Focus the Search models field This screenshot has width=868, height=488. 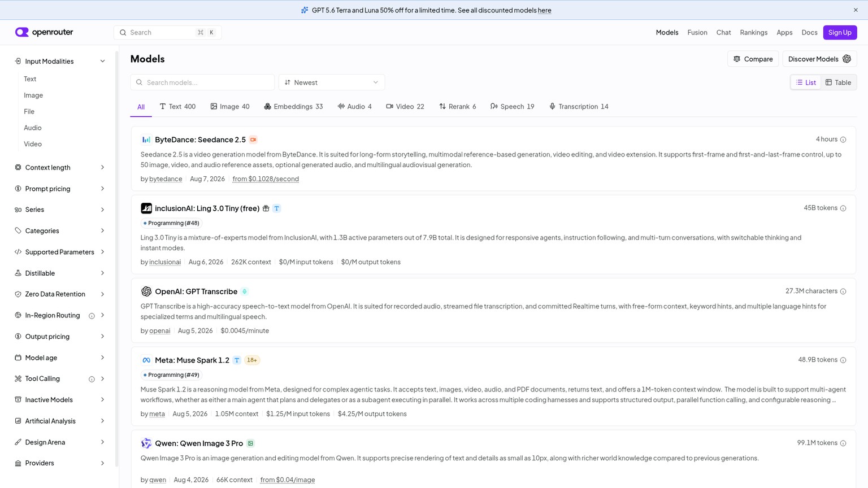coord(202,82)
